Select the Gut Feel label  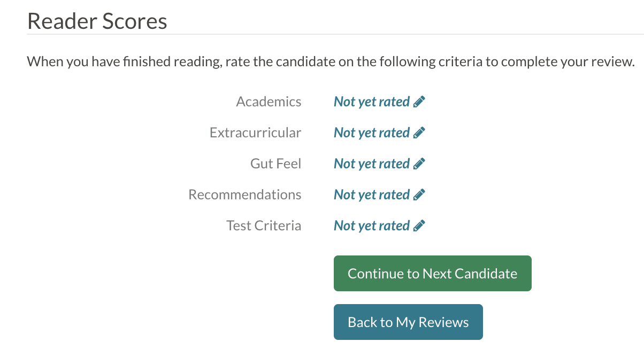(275, 164)
